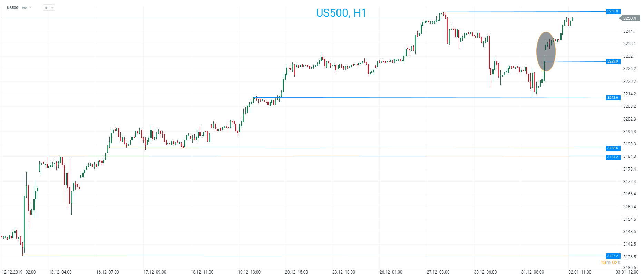This screenshot has width=644, height=278.
Task: Click the US500, H1 chart title text
Action: pos(341,13)
